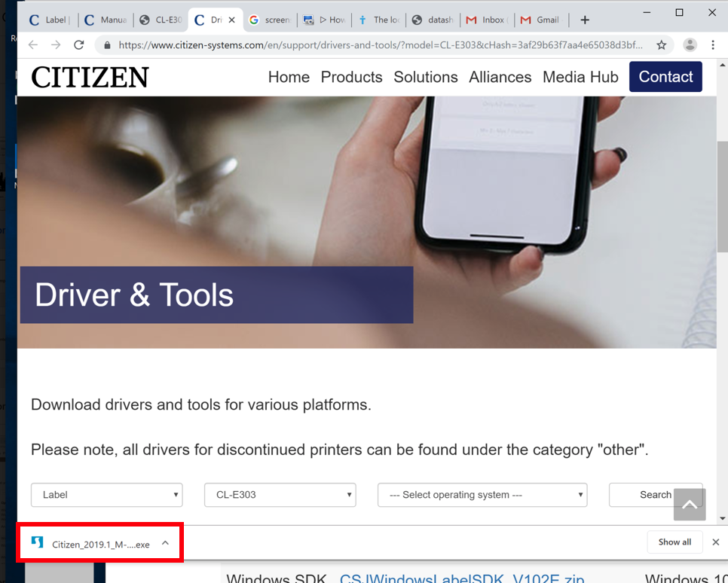This screenshot has width=728, height=583.
Task: Expand the Label category dropdown
Action: pos(106,495)
